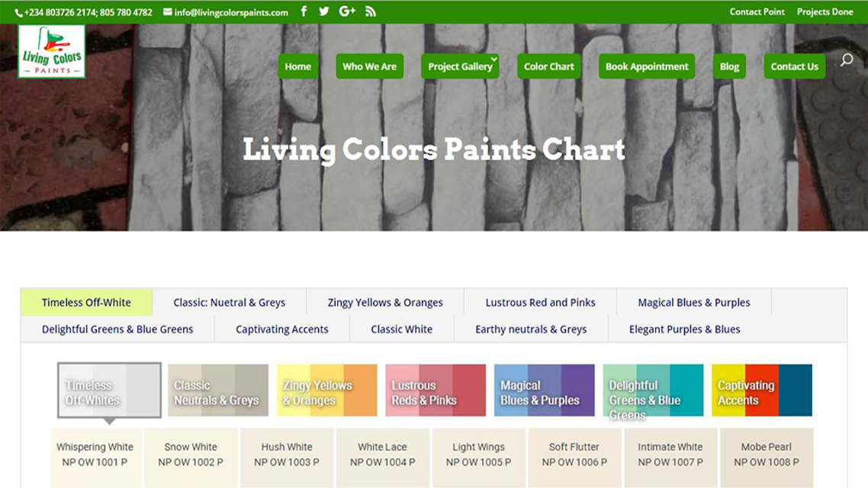Switch to Classic: Nuetral & Greys tab
The height and width of the screenshot is (488, 868).
tap(229, 302)
